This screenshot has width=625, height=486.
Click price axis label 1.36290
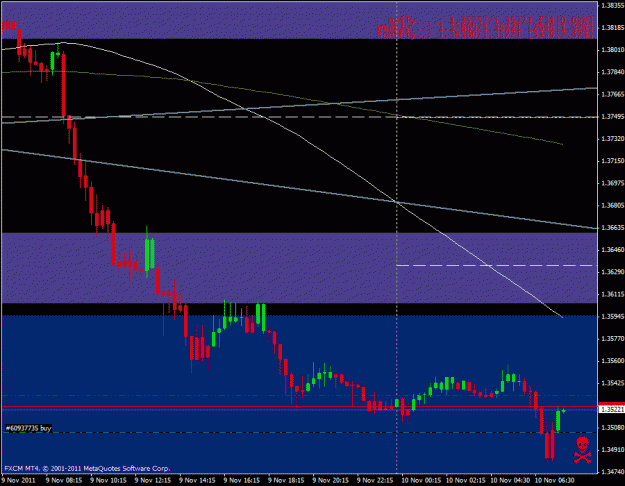[x=613, y=272]
